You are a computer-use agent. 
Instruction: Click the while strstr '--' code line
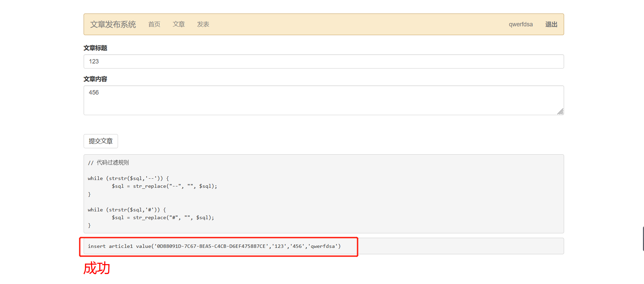click(128, 178)
